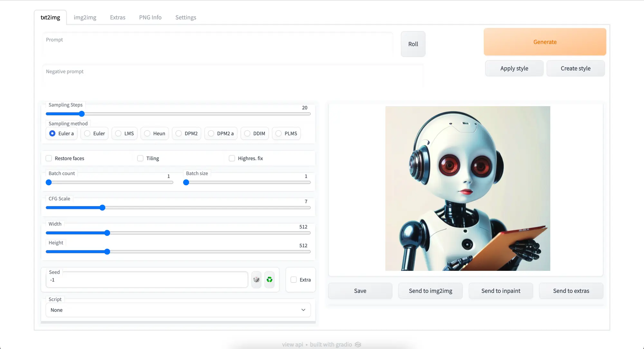
Task: Click the Send to inpaint button
Action: [501, 291]
